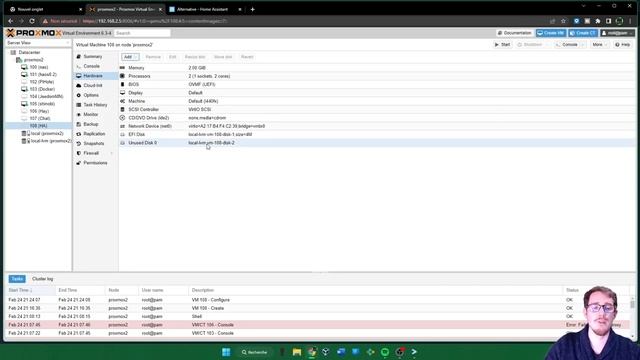Open the VM Console button

point(567,44)
